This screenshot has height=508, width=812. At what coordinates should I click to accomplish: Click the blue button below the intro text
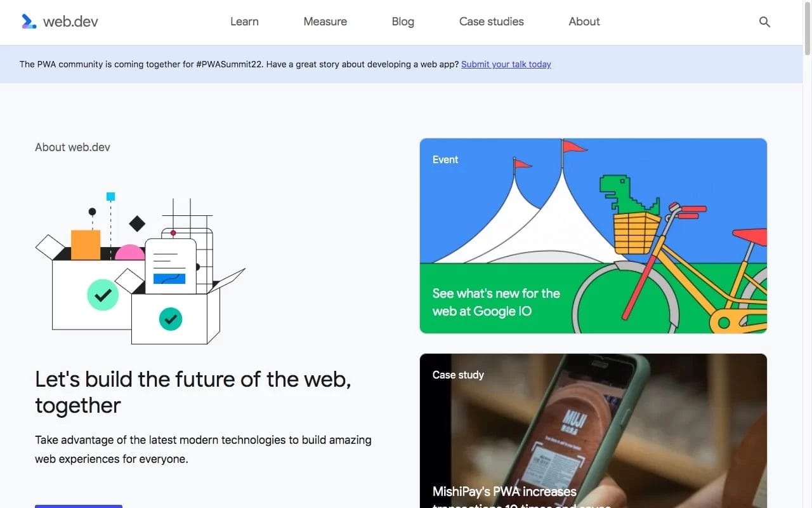78,505
